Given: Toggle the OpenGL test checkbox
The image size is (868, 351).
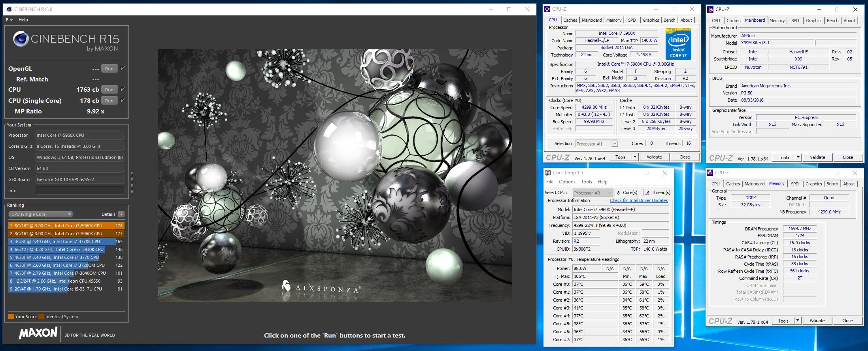Looking at the screenshot, I should pos(123,68).
